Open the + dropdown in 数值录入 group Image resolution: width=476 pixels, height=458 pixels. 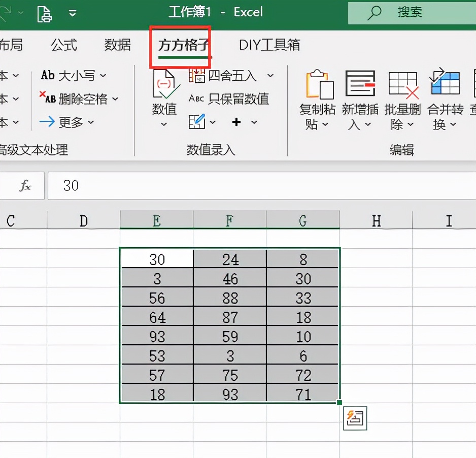(x=254, y=122)
